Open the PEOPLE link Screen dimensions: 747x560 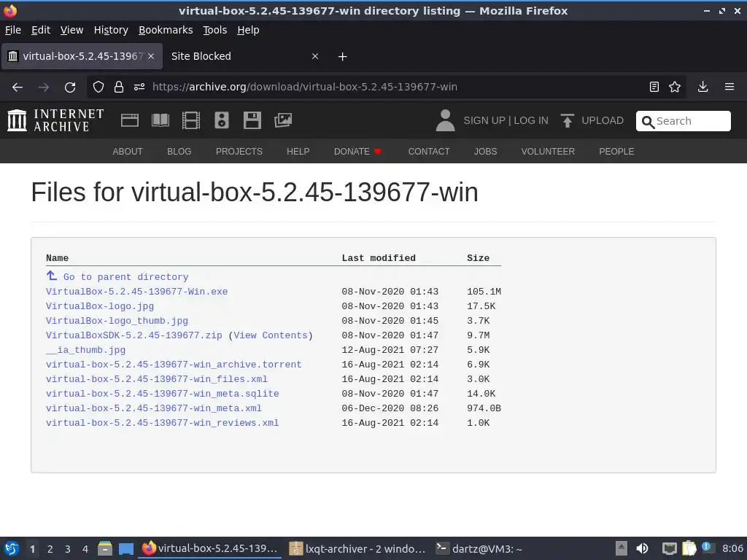coord(616,152)
